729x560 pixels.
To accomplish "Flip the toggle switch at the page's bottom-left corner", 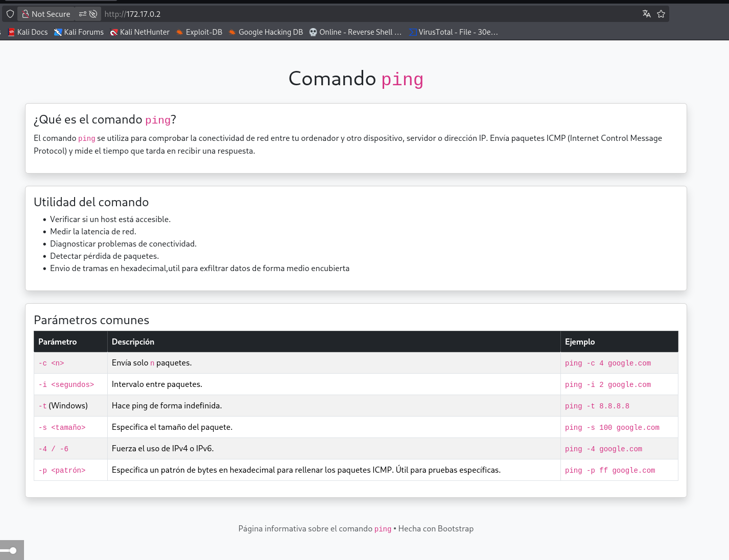I will (x=9, y=550).
